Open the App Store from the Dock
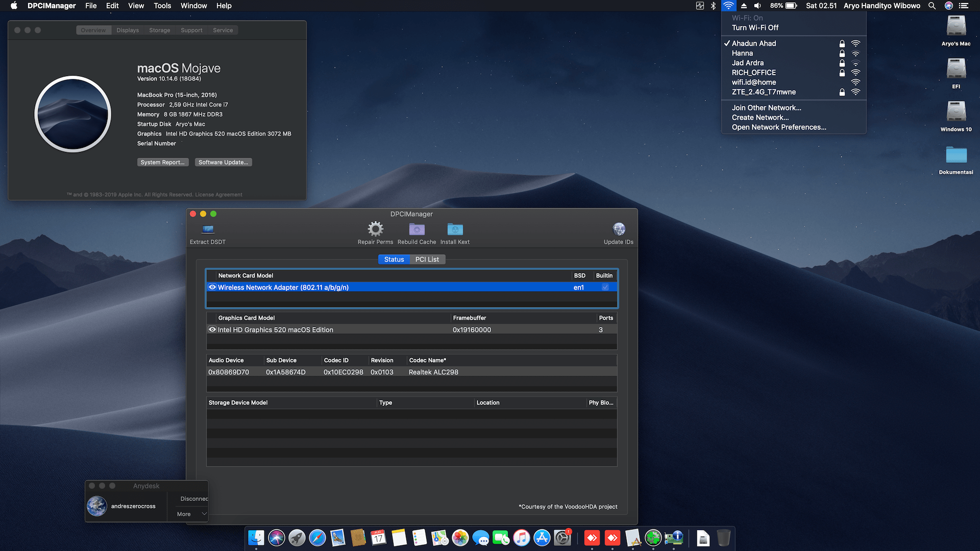Image resolution: width=980 pixels, height=551 pixels. point(541,538)
